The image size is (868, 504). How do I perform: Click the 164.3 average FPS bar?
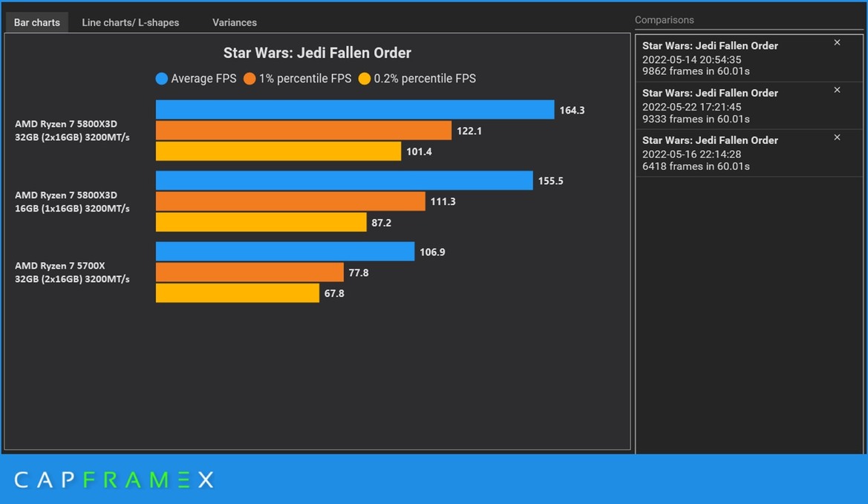point(355,110)
